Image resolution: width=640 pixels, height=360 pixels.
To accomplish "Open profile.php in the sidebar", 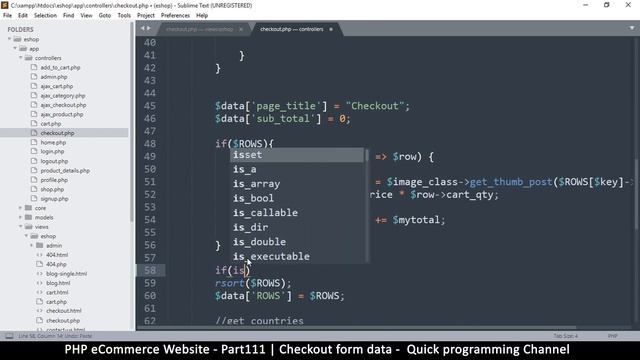I will click(54, 180).
